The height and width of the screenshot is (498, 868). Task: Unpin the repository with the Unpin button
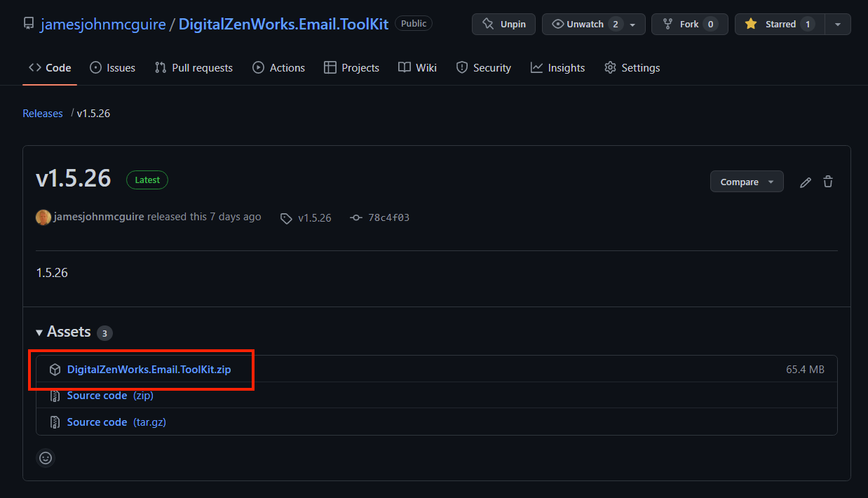click(503, 24)
